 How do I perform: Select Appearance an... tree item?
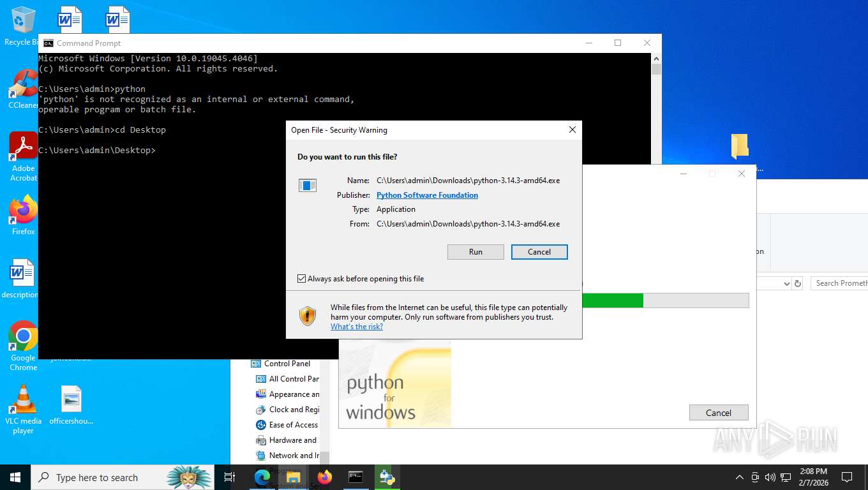tap(294, 394)
